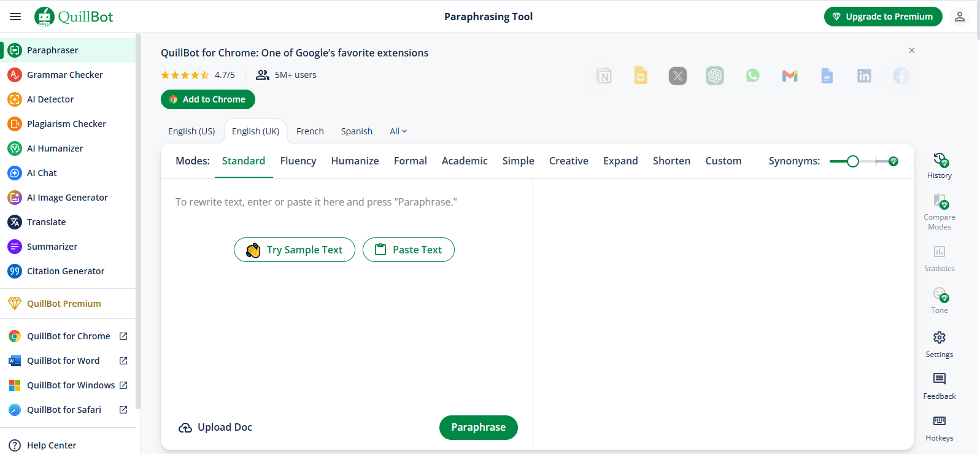Screen dimensions: 980x454
Task: Click the ChatGPT app icon
Action: pyautogui.click(x=715, y=76)
